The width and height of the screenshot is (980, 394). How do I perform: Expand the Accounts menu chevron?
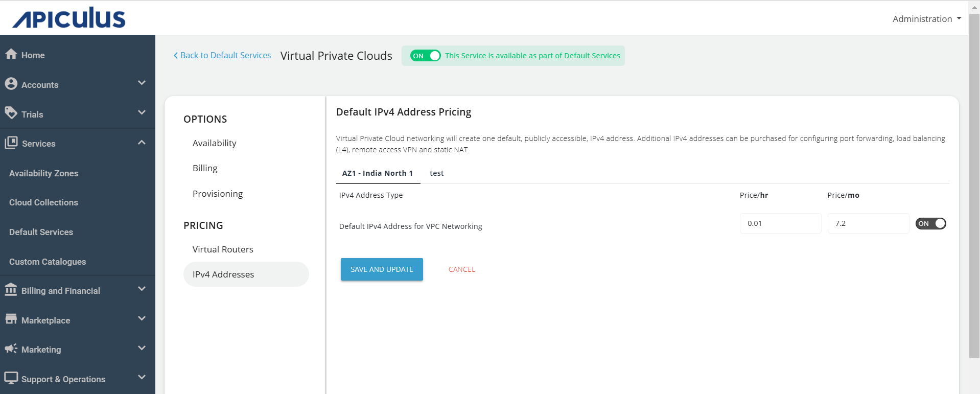[142, 82]
